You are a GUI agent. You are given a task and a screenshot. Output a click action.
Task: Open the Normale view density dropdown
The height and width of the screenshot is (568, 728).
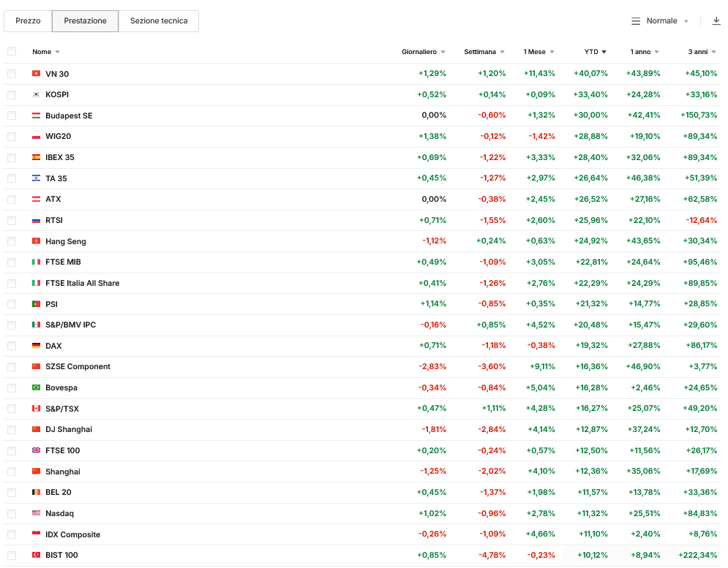click(661, 21)
